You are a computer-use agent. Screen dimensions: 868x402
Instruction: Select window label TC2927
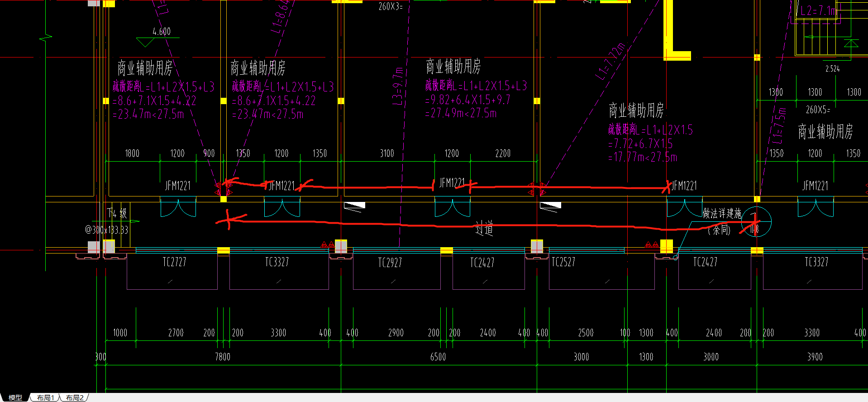point(390,263)
